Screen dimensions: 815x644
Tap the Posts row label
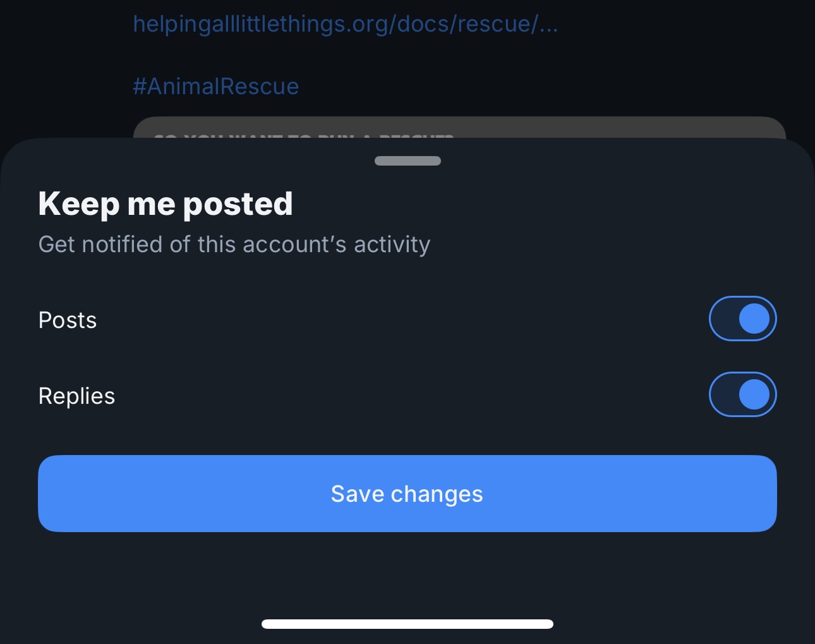coord(68,320)
